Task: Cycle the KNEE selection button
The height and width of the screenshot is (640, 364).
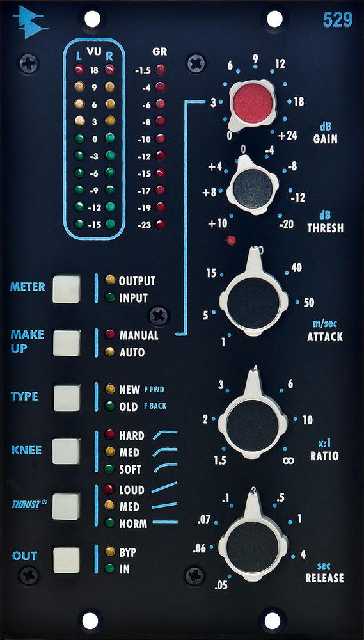Action: point(66,452)
